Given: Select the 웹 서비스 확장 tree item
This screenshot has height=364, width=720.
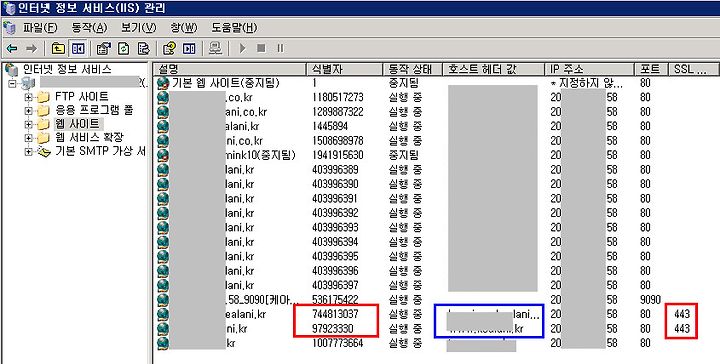Looking at the screenshot, I should [89, 138].
